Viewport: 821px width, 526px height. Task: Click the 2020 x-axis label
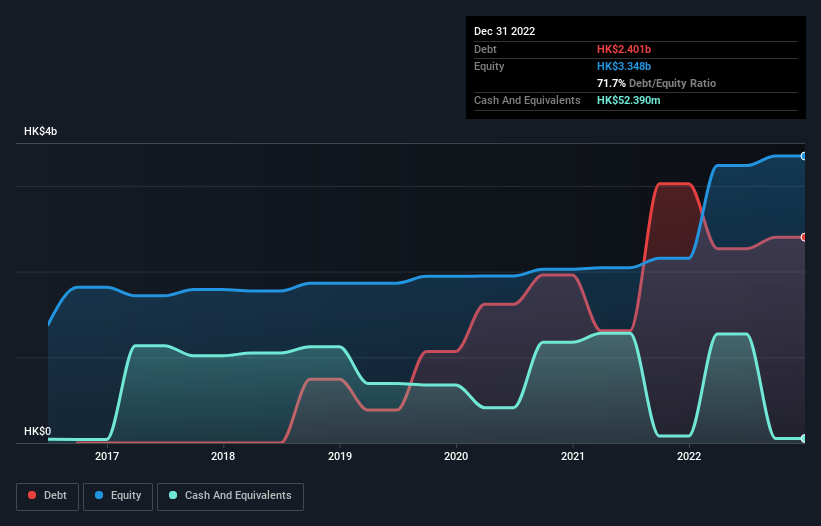coord(456,456)
